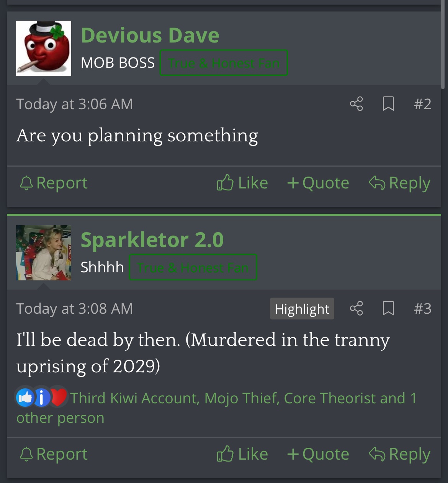Open Sparkletor 2.0 username link
This screenshot has width=448, height=483.
[x=152, y=240]
